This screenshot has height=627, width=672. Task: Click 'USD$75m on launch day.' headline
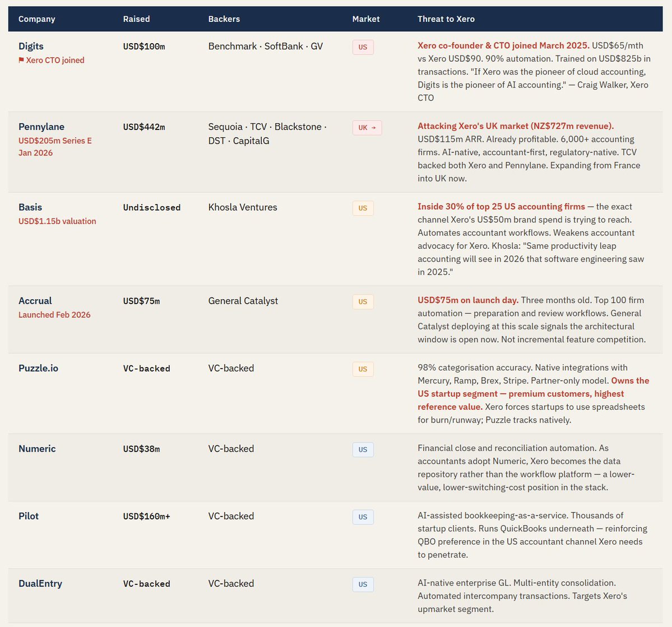468,300
